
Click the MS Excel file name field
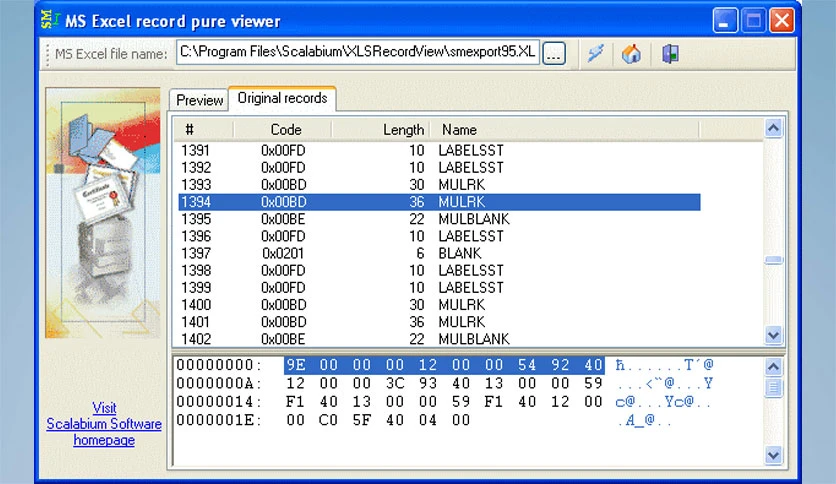tap(358, 52)
